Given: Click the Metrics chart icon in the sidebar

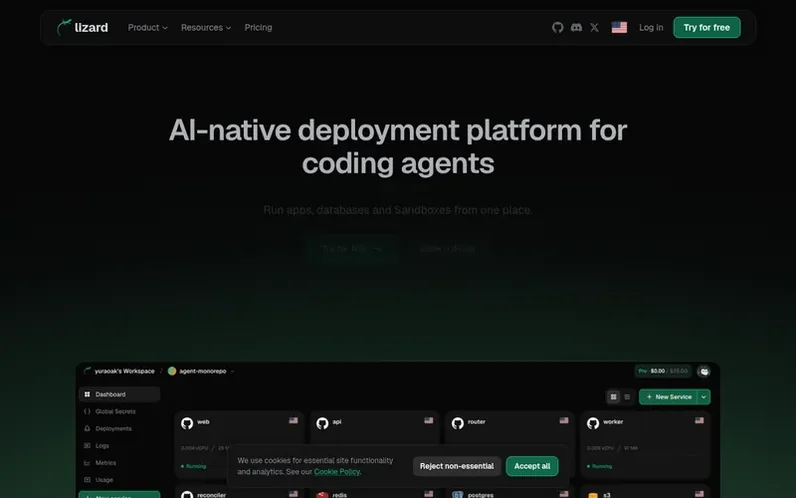Looking at the screenshot, I should point(87,463).
